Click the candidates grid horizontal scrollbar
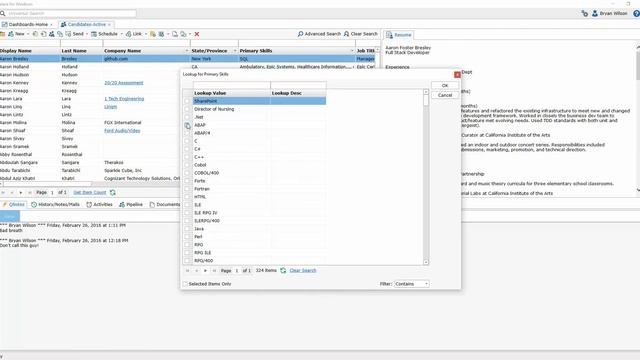The height and width of the screenshot is (360, 640). 47,184
